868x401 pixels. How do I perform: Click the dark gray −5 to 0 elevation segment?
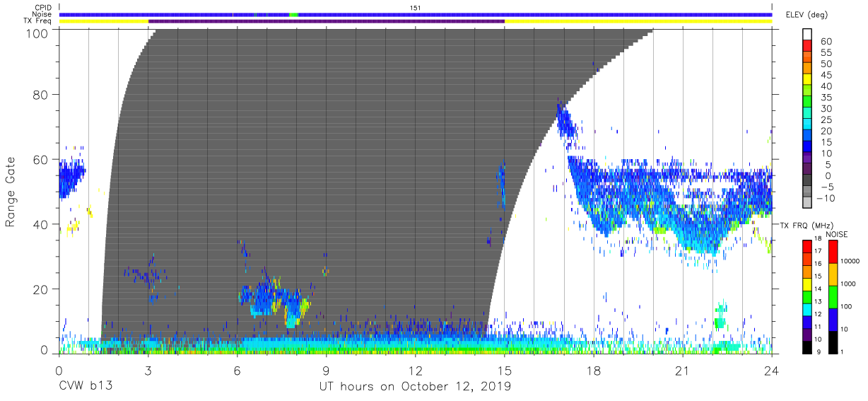point(808,181)
